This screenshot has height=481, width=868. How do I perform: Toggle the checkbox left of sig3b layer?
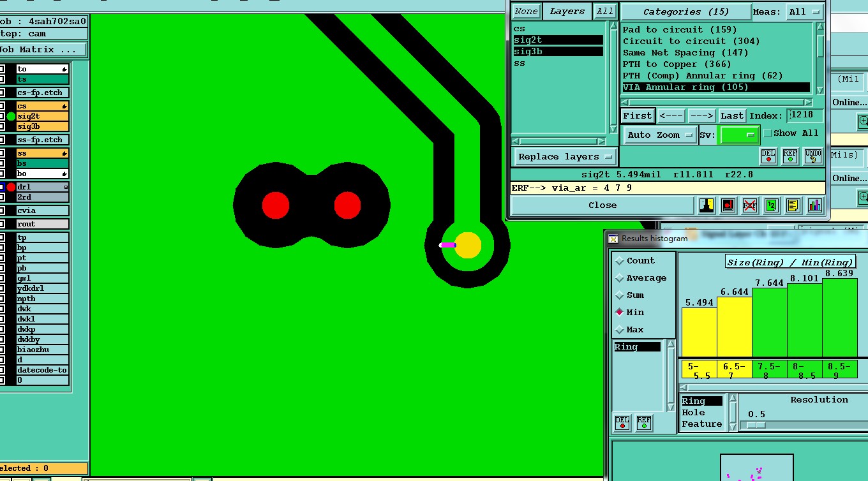tap(2, 126)
